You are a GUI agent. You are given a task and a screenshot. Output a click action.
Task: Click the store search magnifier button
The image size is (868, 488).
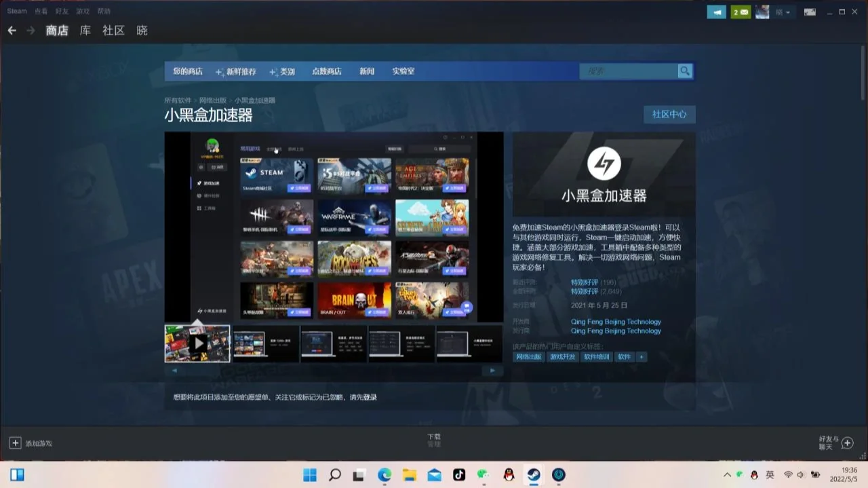click(685, 71)
